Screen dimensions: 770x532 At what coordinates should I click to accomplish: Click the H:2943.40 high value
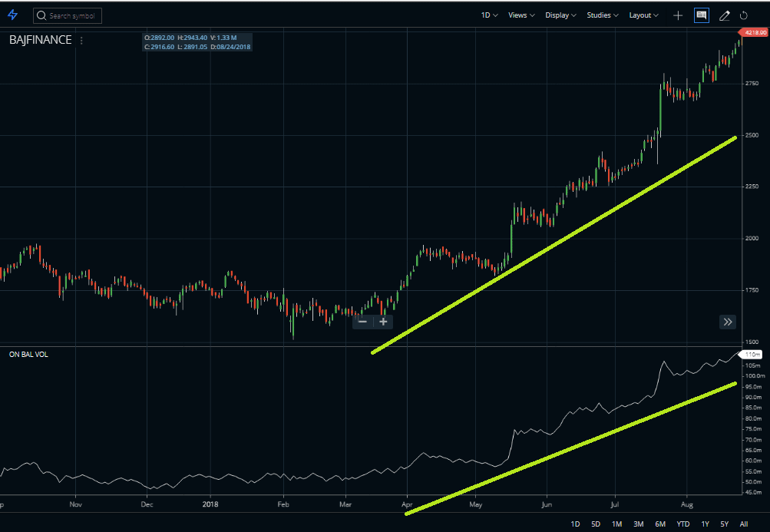192,38
